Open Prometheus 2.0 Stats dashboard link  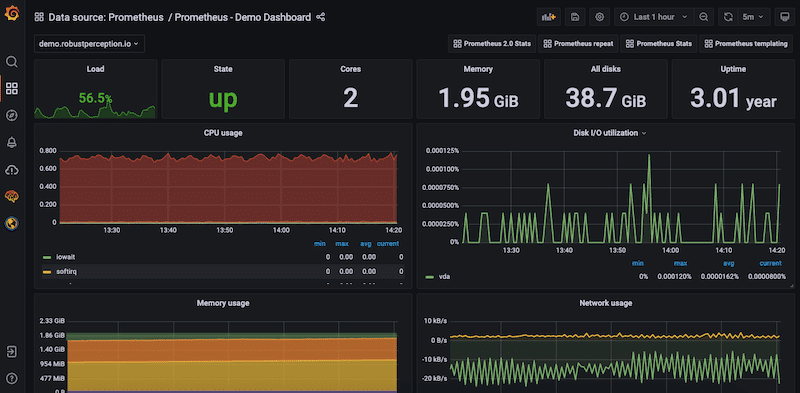tap(492, 44)
